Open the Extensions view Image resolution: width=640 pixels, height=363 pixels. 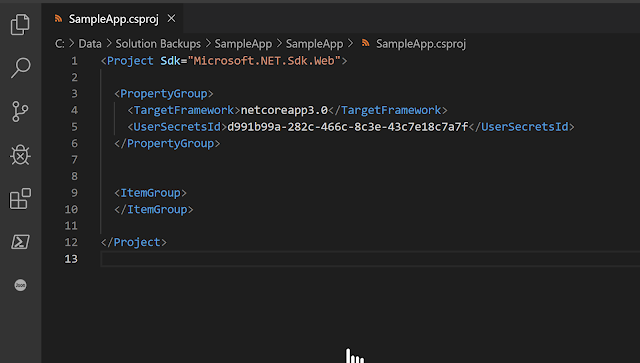coord(20,198)
